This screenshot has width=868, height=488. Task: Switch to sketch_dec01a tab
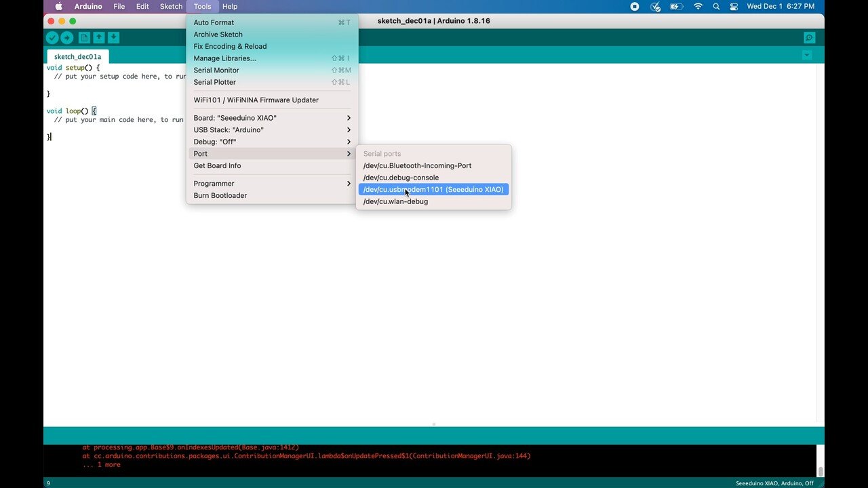[x=78, y=57]
